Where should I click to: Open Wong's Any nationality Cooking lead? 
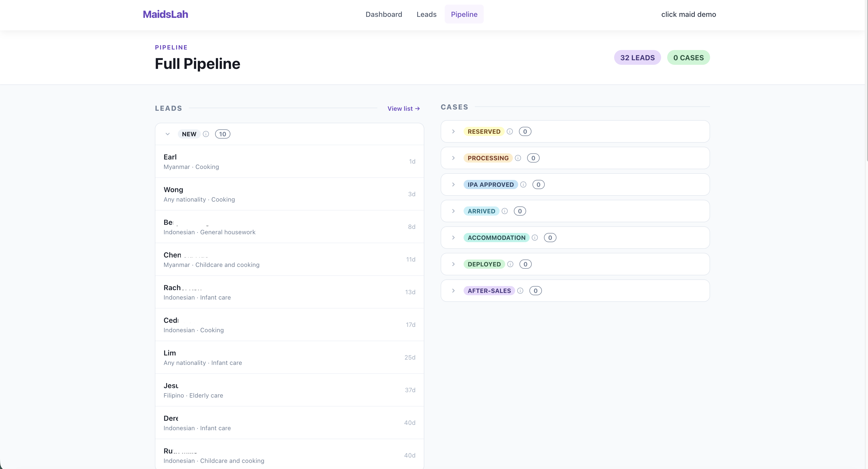pyautogui.click(x=289, y=194)
